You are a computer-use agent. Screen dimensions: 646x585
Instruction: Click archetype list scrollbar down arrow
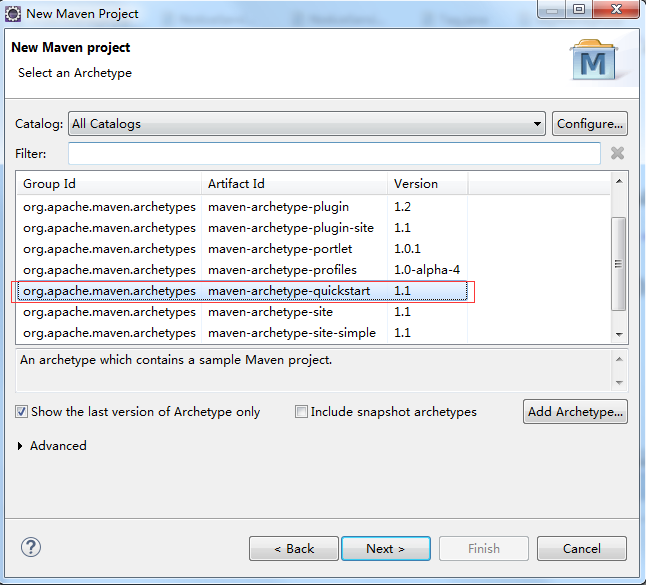pyautogui.click(x=619, y=335)
